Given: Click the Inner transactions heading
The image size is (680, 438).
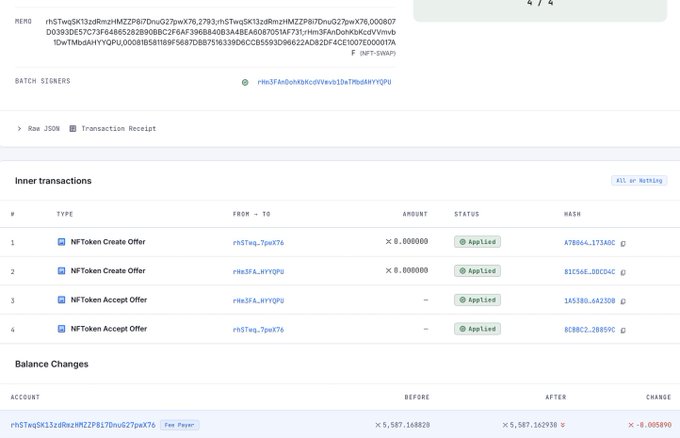Looking at the screenshot, I should 53,181.
